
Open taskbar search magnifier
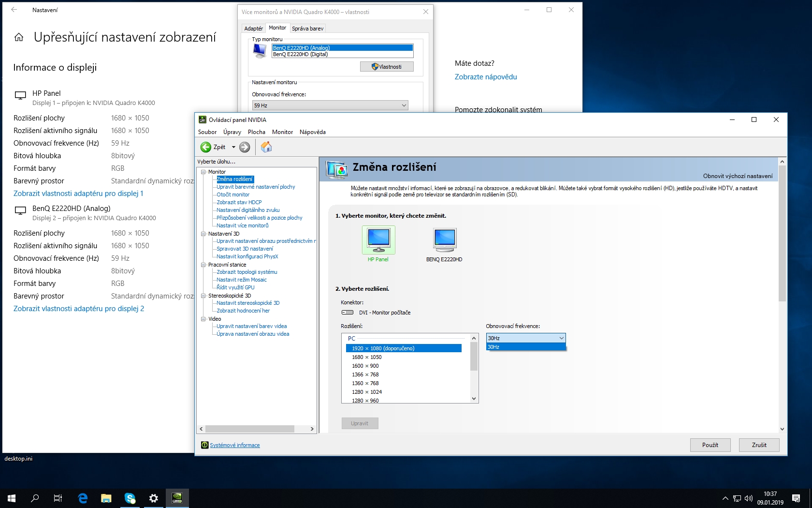click(x=35, y=498)
